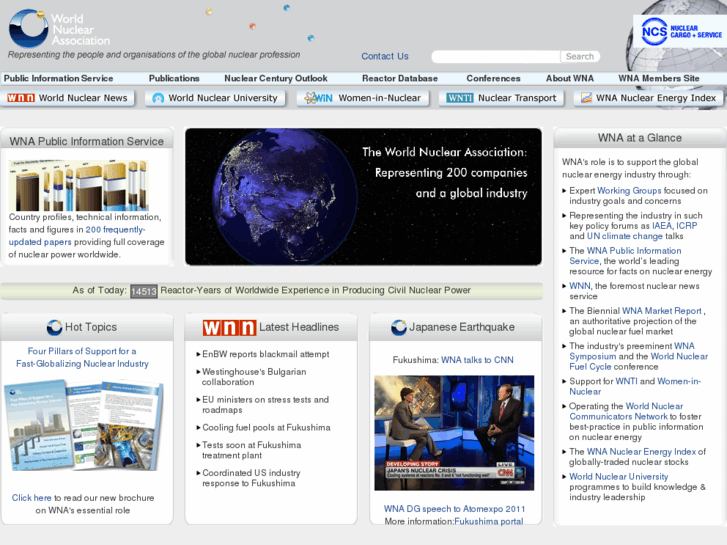This screenshot has height=545, width=727.
Task: Click the 'Click here' brochure link
Action: [32, 498]
